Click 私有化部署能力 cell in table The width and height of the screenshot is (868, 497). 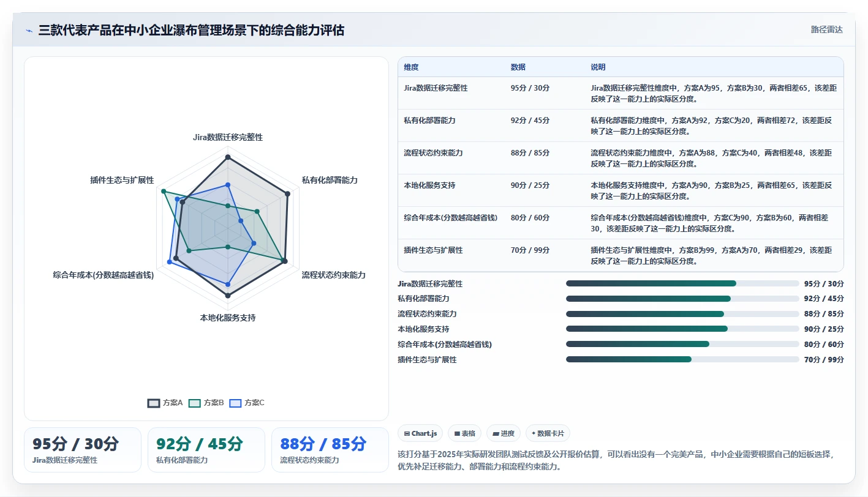[429, 121]
